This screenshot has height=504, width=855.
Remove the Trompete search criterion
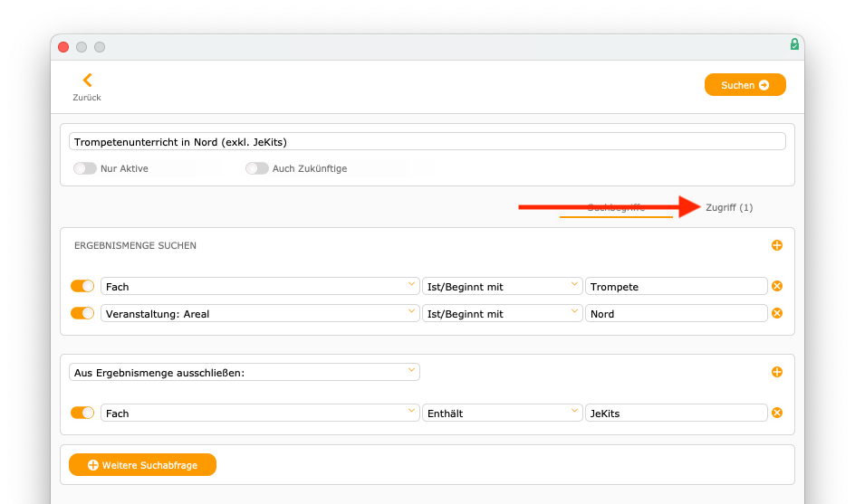[777, 286]
